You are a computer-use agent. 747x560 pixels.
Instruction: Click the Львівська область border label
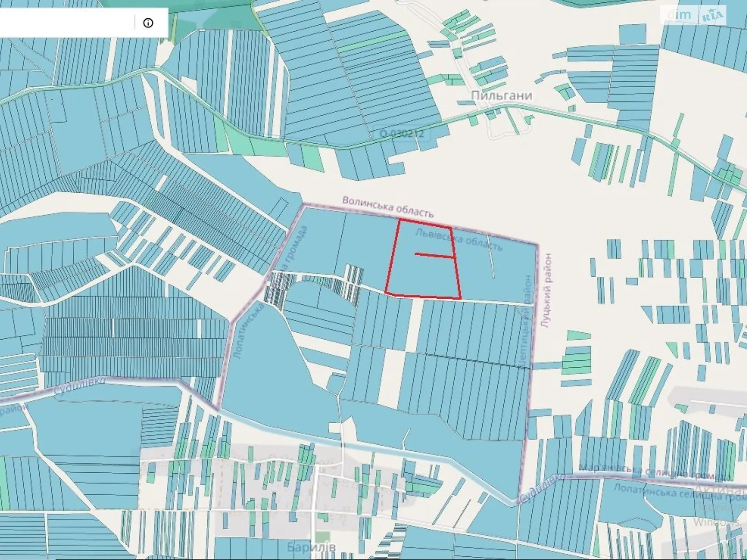[x=459, y=237]
